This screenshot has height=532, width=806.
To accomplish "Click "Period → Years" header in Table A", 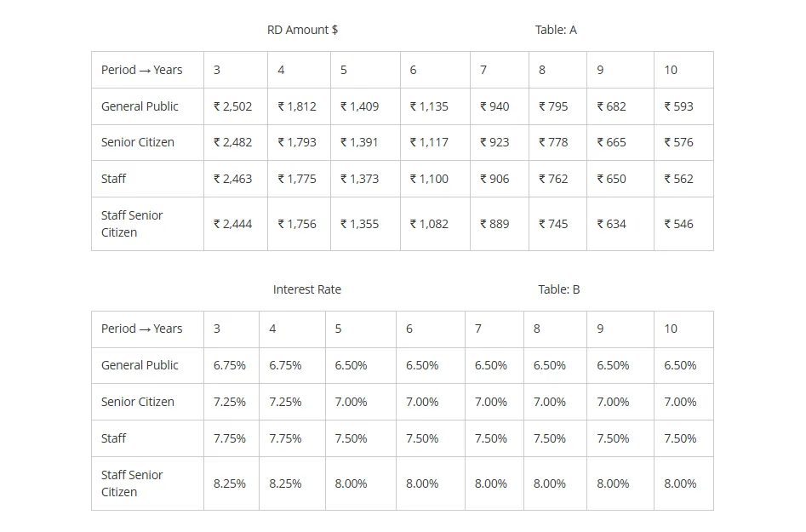I will coord(141,70).
